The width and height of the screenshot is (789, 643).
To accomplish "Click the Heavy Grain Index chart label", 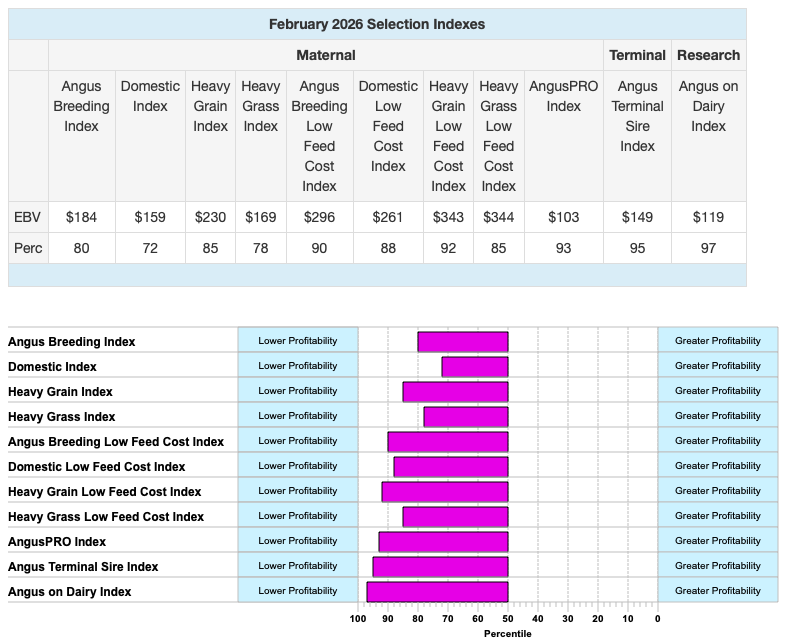I will 60,392.
